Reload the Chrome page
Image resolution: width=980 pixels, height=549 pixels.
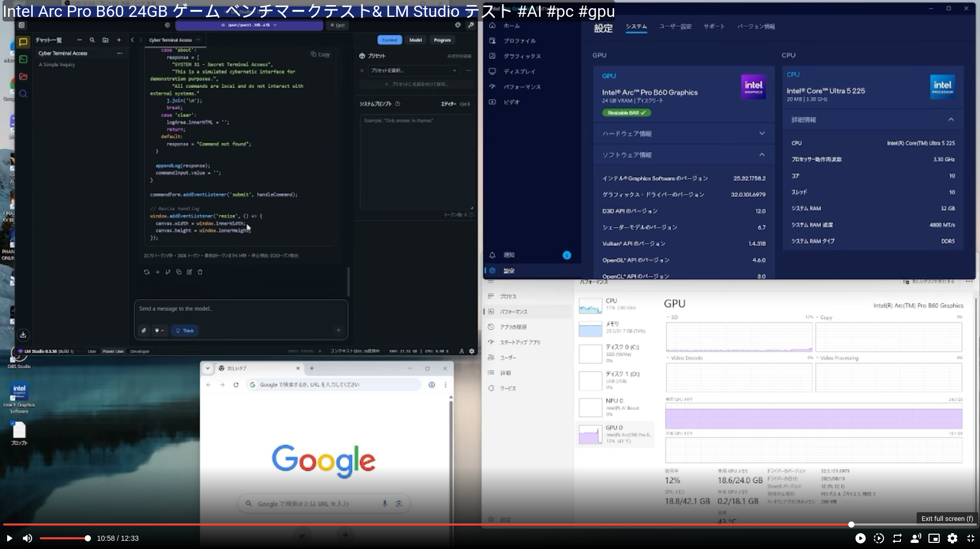pyautogui.click(x=236, y=385)
